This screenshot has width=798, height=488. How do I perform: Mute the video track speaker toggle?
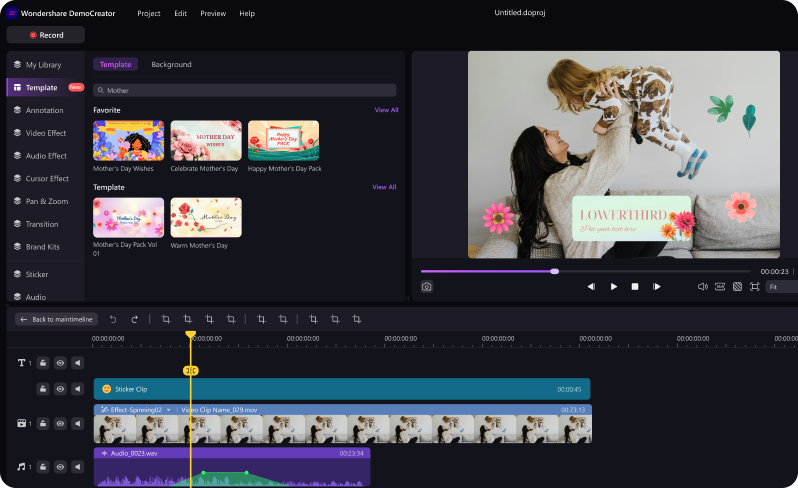click(x=77, y=423)
